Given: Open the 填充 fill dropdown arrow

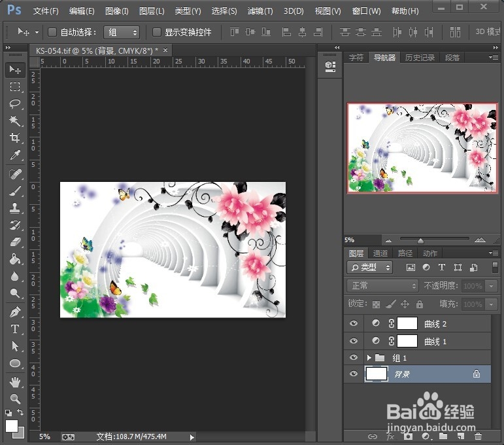Looking at the screenshot, I should point(491,304).
